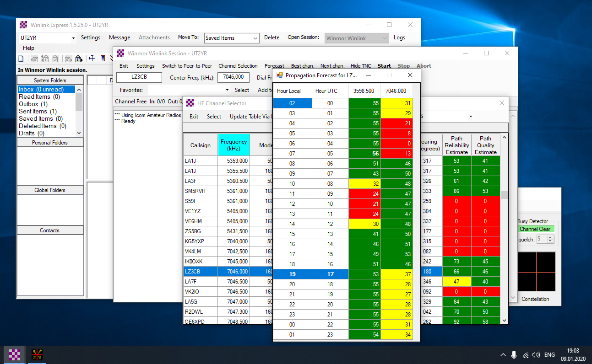Viewport: 592px width, 364px height.
Task: Open the Winmor TNC taskbar icon
Action: 37,354
